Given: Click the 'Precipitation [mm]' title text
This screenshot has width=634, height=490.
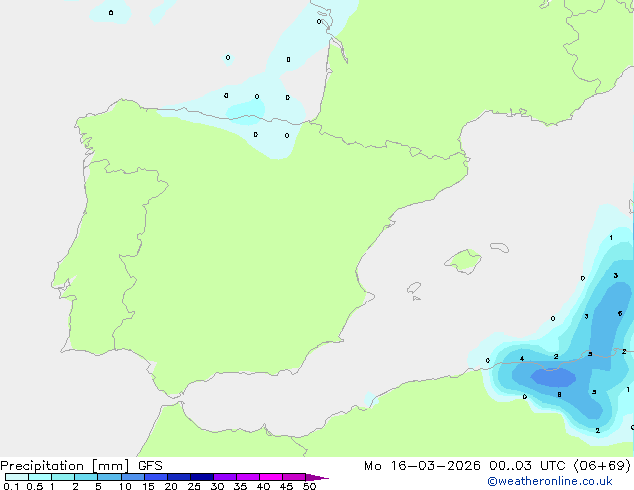Looking at the screenshot, I should coord(65,466).
